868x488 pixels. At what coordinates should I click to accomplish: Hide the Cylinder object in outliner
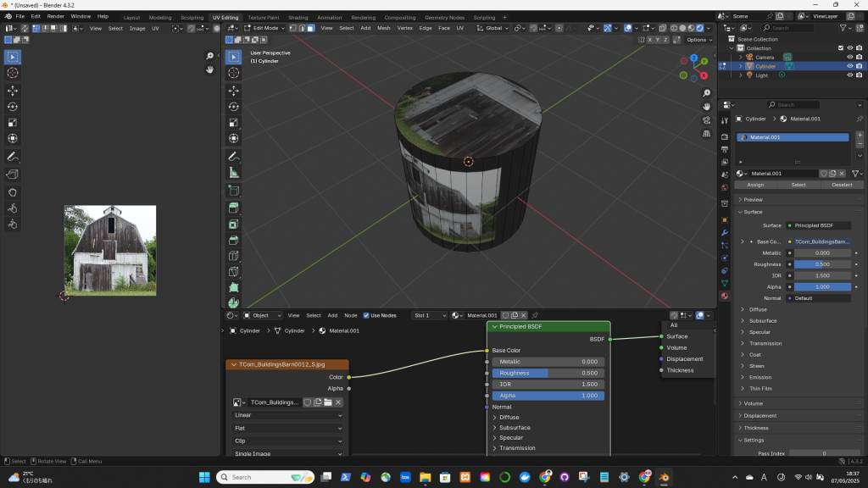[x=849, y=66]
